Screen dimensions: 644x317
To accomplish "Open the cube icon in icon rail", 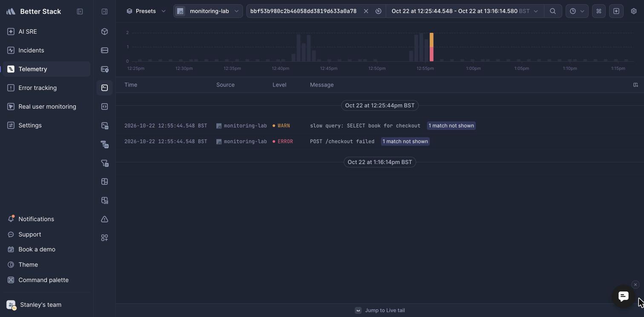I will pos(104,32).
